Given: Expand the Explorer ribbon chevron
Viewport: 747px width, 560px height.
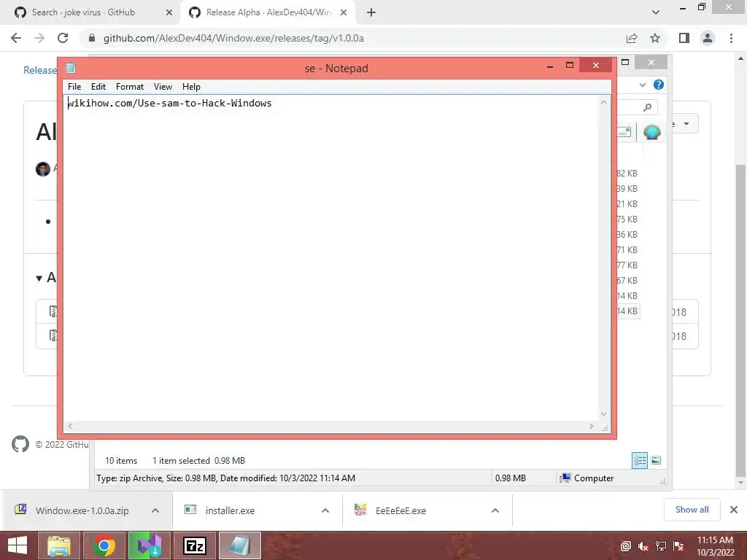Looking at the screenshot, I should (642, 85).
